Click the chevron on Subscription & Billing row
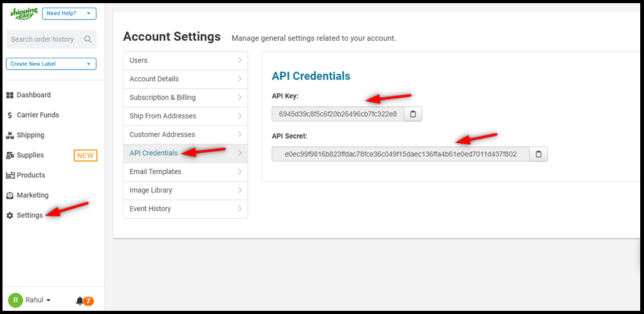This screenshot has width=644, height=314. click(x=240, y=98)
